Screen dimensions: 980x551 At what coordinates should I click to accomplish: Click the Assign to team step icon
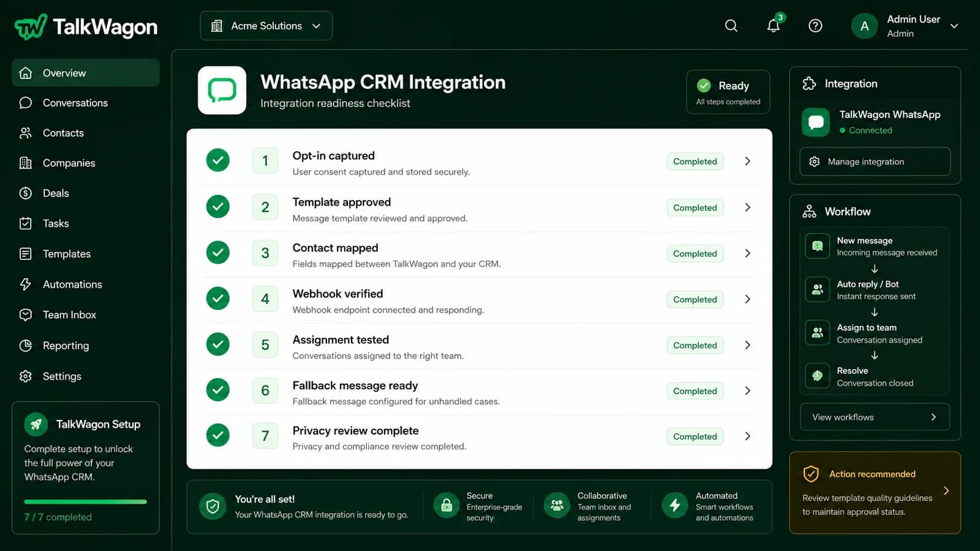click(817, 333)
